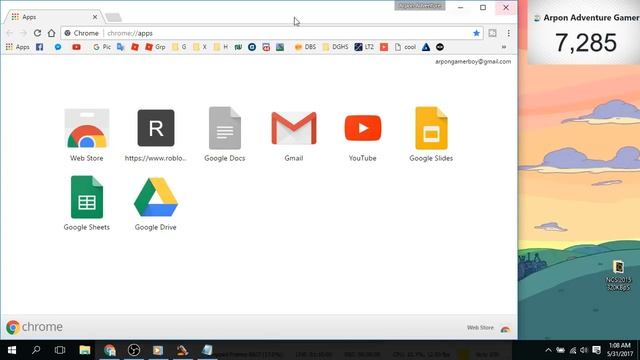Open Task View on taskbar

pyautogui.click(x=60, y=350)
